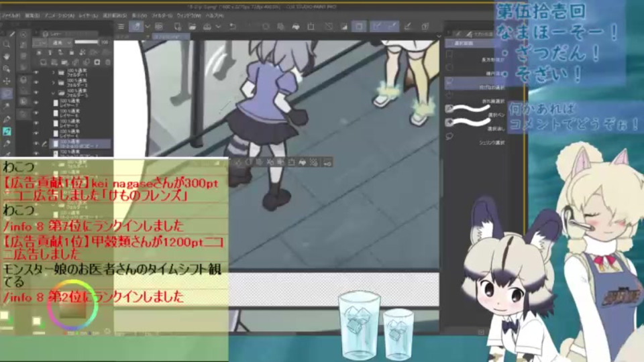Click the Save icon in command bar
The image size is (644, 362).
point(207,27)
